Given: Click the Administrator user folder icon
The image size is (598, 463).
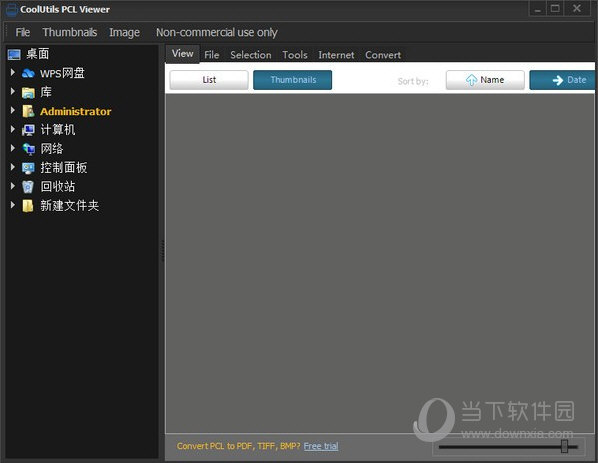Looking at the screenshot, I should [x=28, y=111].
